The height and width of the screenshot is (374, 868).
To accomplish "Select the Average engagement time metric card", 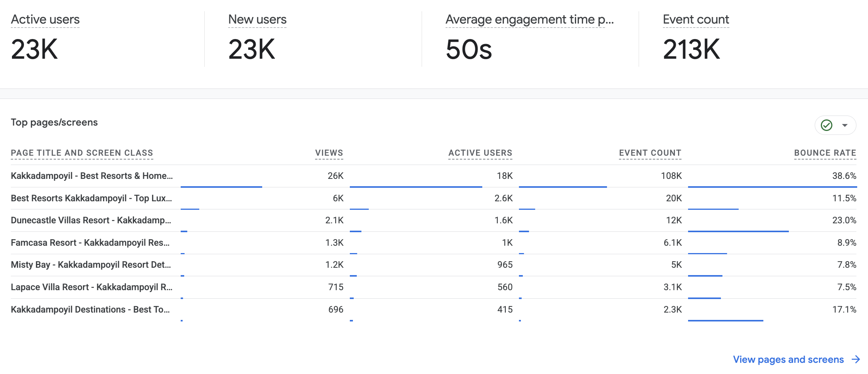I will click(x=530, y=39).
